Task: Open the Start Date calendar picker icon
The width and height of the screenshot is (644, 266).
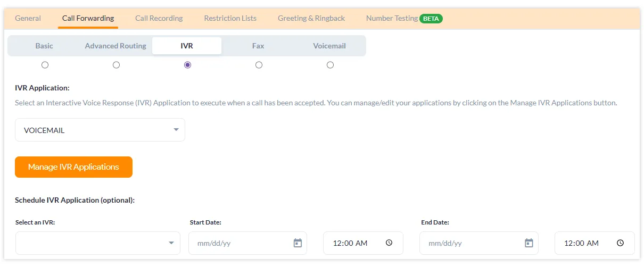Action: click(298, 243)
